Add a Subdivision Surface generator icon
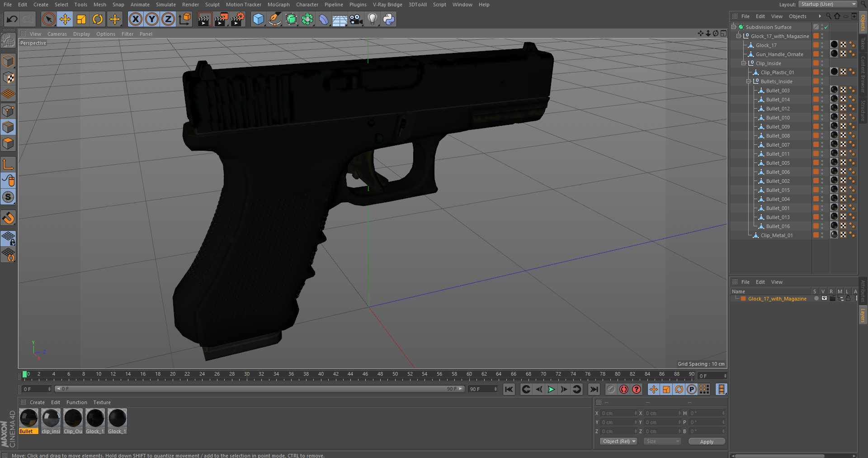This screenshot has height=458, width=868. 291,19
